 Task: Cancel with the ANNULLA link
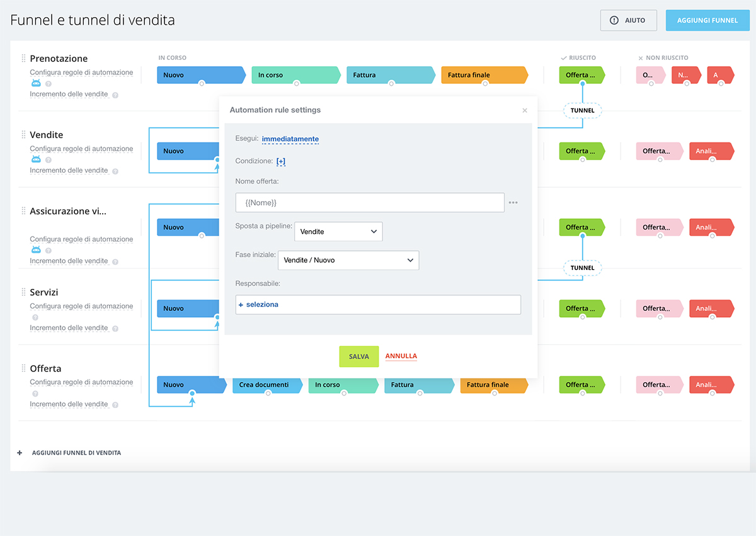coord(401,356)
